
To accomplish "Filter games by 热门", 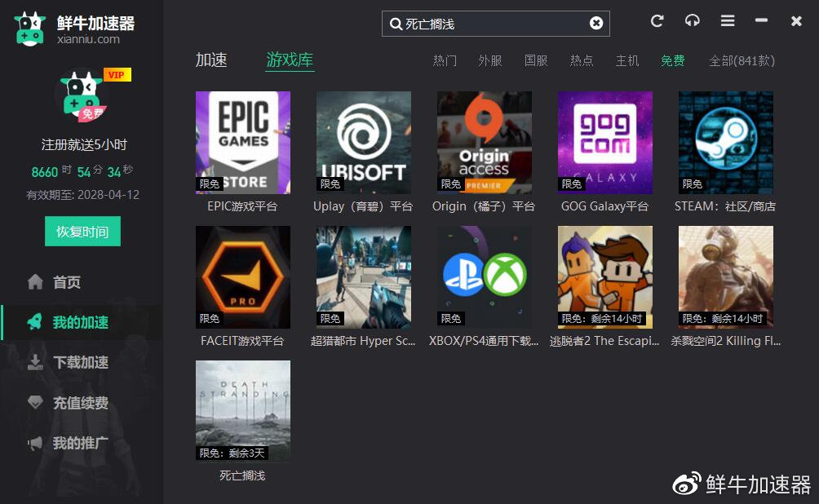I will click(x=445, y=61).
